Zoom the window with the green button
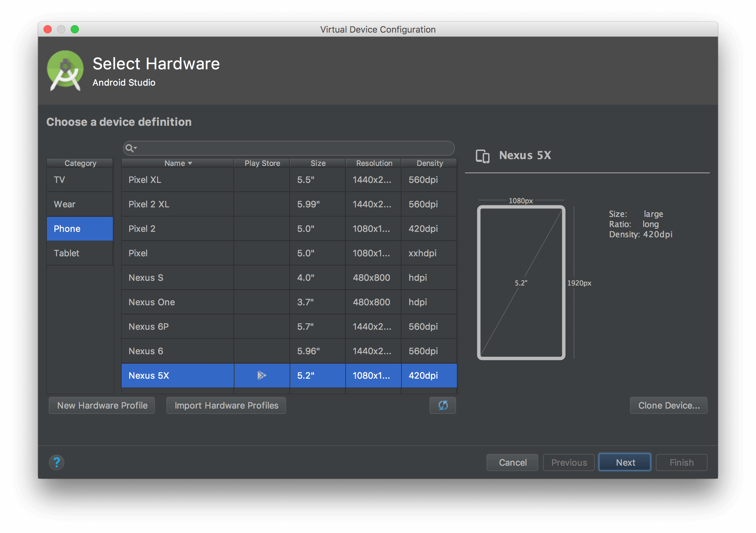The width and height of the screenshot is (756, 533). (75, 29)
